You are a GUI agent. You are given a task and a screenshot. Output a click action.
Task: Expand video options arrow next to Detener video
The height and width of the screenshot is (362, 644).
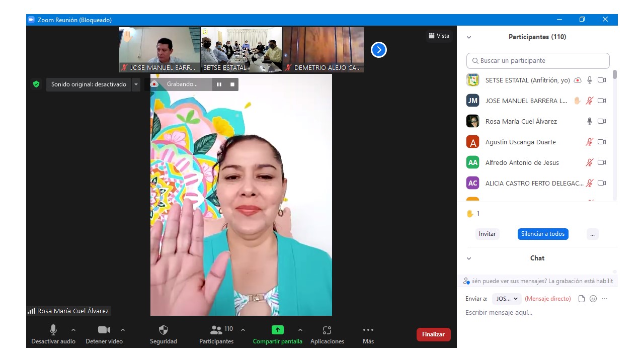(123, 330)
